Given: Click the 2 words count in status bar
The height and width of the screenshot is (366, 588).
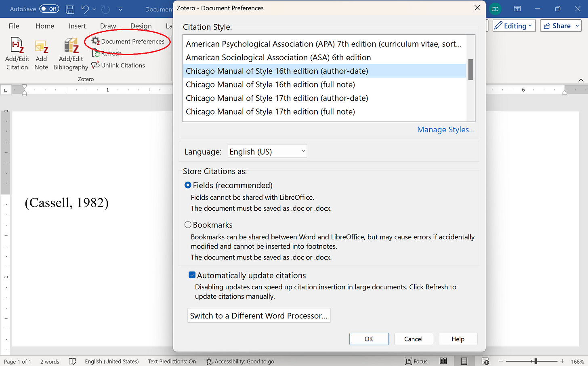Looking at the screenshot, I should pos(50,361).
